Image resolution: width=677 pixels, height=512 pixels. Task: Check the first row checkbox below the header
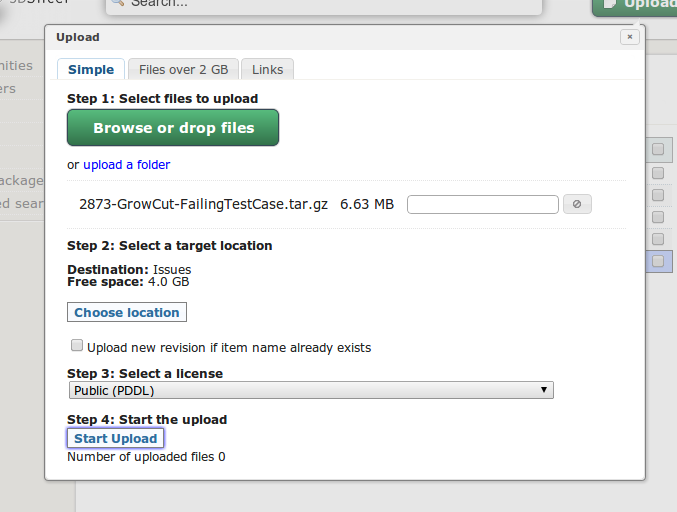658,173
